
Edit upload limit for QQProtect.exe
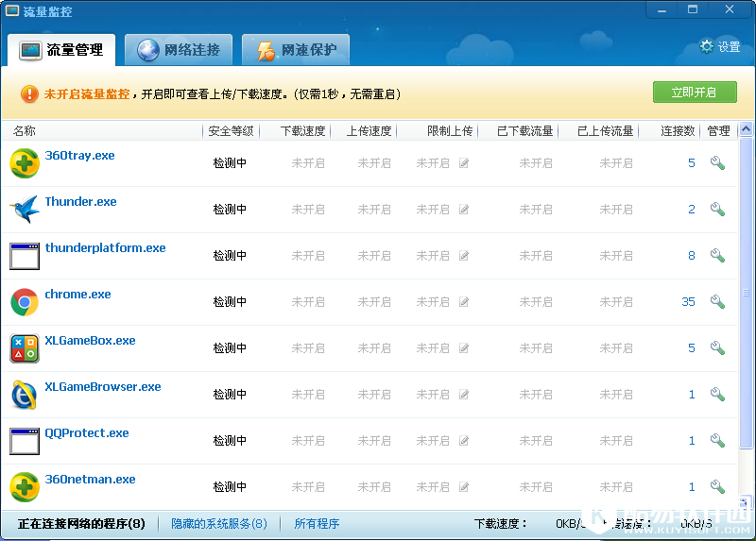click(x=464, y=441)
